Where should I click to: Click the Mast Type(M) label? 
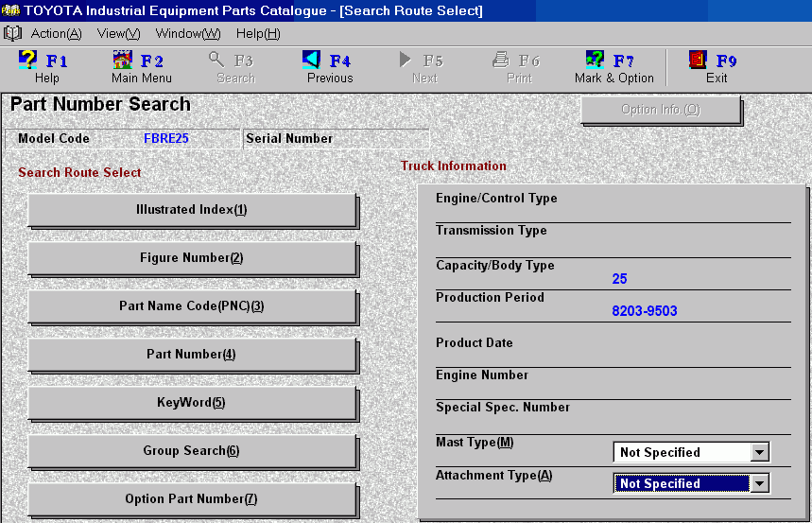tap(475, 443)
